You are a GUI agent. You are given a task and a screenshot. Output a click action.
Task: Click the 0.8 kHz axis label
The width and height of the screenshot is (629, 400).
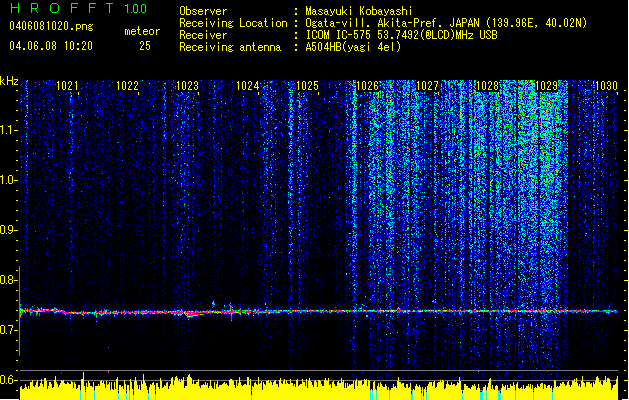(9, 280)
